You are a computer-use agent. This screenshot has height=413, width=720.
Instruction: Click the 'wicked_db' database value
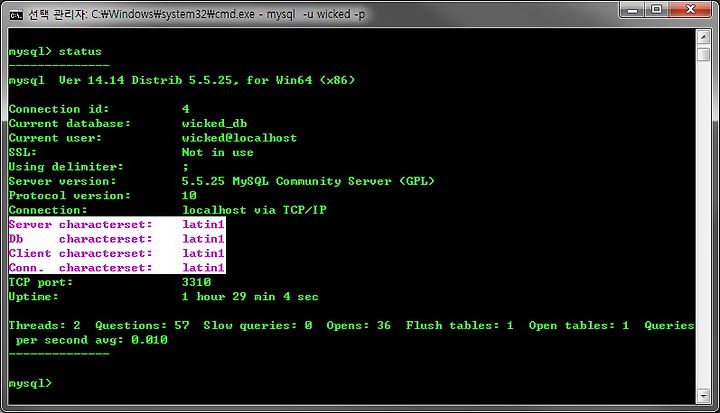click(214, 123)
